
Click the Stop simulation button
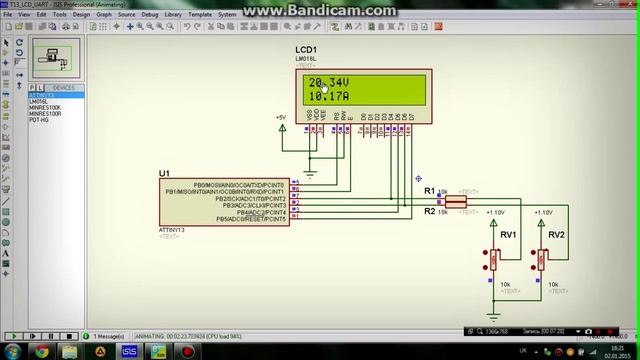(69, 336)
